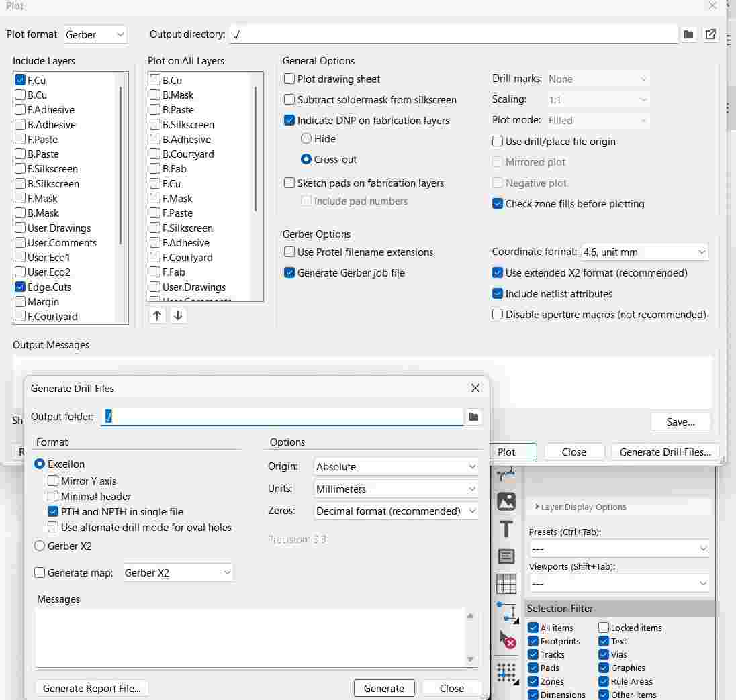Move Plot on All Layers entry down

tap(178, 315)
